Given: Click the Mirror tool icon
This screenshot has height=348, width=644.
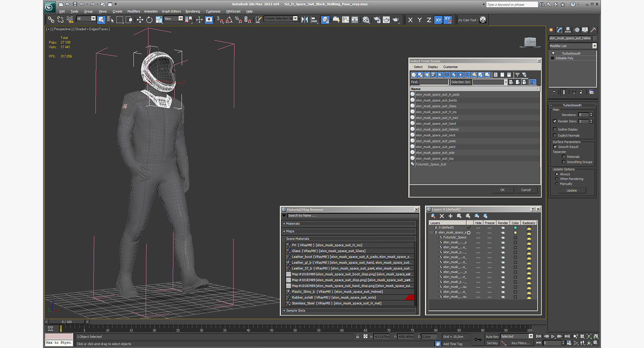Looking at the screenshot, I should 305,20.
